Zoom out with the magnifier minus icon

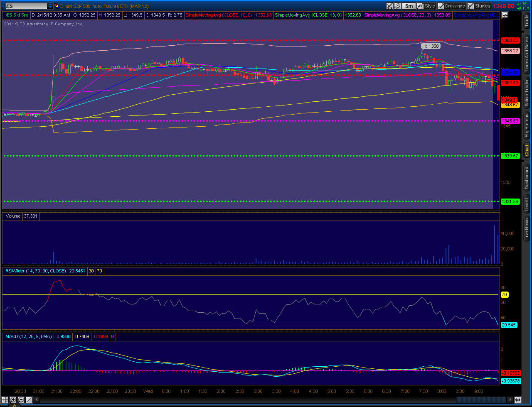tap(21, 400)
